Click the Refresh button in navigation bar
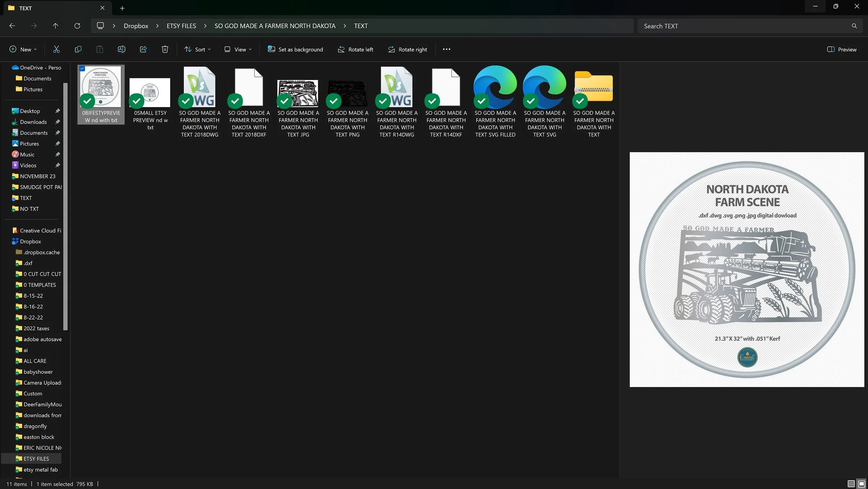 click(x=77, y=26)
